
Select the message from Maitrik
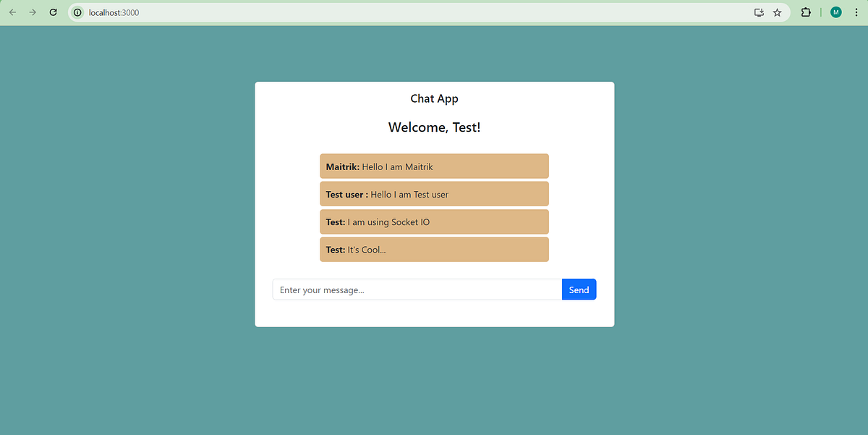pyautogui.click(x=434, y=166)
